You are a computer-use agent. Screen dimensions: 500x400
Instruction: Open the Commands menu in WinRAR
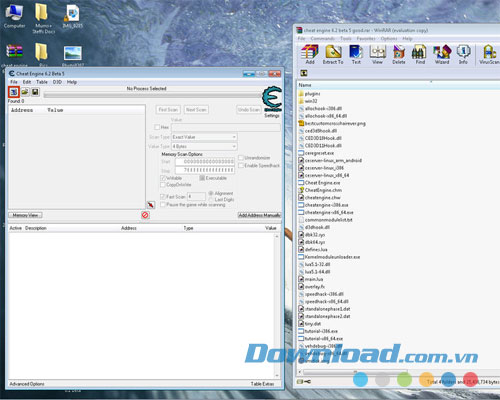(x=322, y=39)
